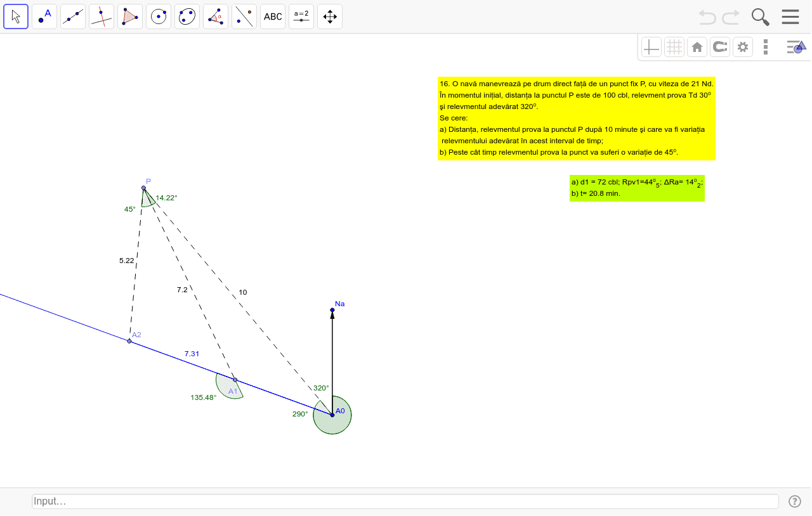Click the 135.48° angle label
812x516 pixels.
click(204, 397)
